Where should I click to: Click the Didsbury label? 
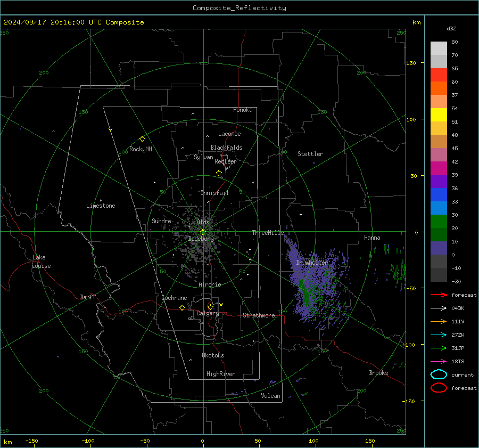tap(201, 239)
